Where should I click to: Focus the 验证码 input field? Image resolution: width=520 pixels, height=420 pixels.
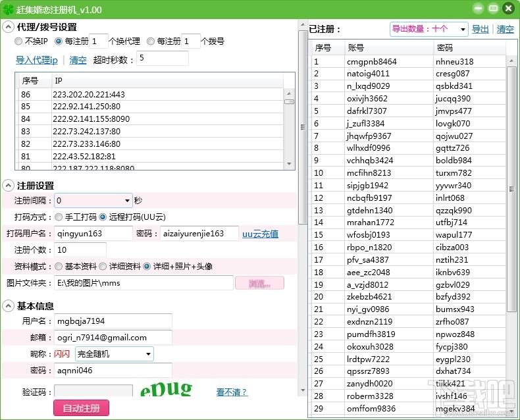93,392
